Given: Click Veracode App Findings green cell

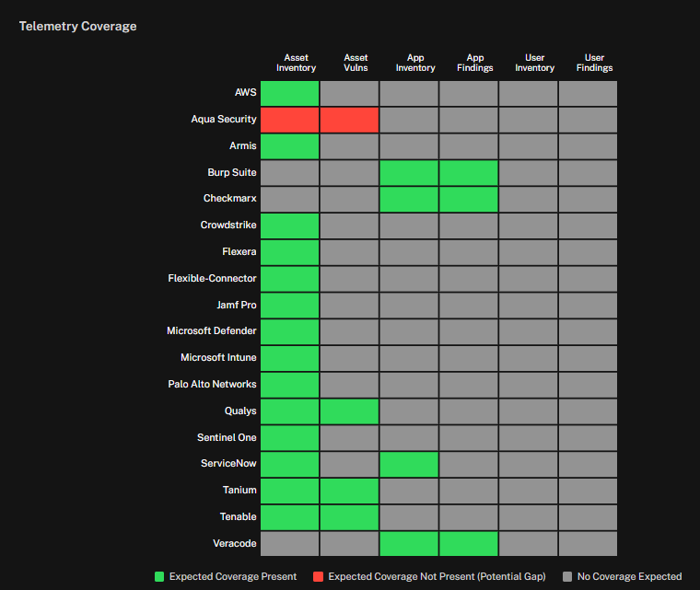Looking at the screenshot, I should [468, 544].
